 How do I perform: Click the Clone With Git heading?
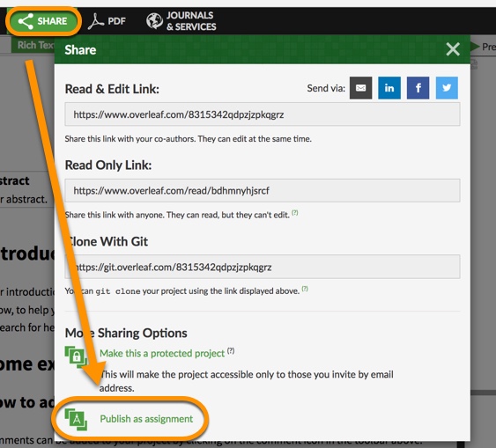(107, 241)
